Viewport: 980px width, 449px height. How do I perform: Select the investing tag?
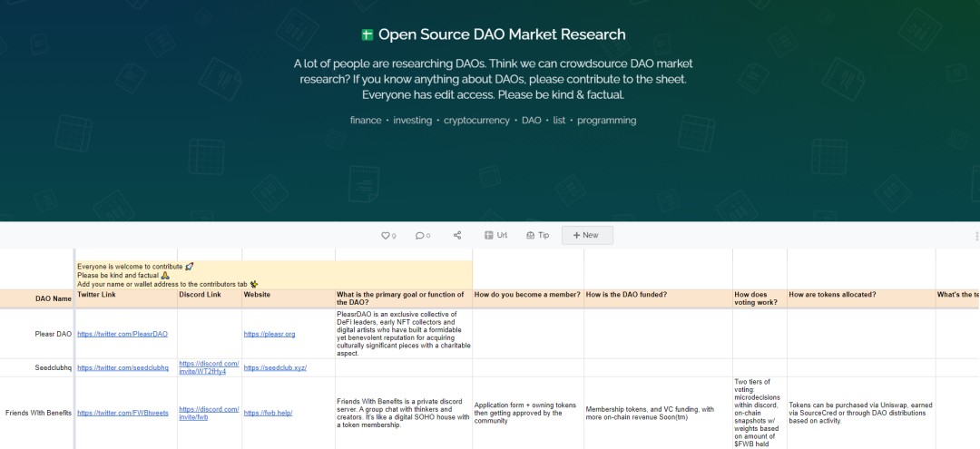pos(413,121)
